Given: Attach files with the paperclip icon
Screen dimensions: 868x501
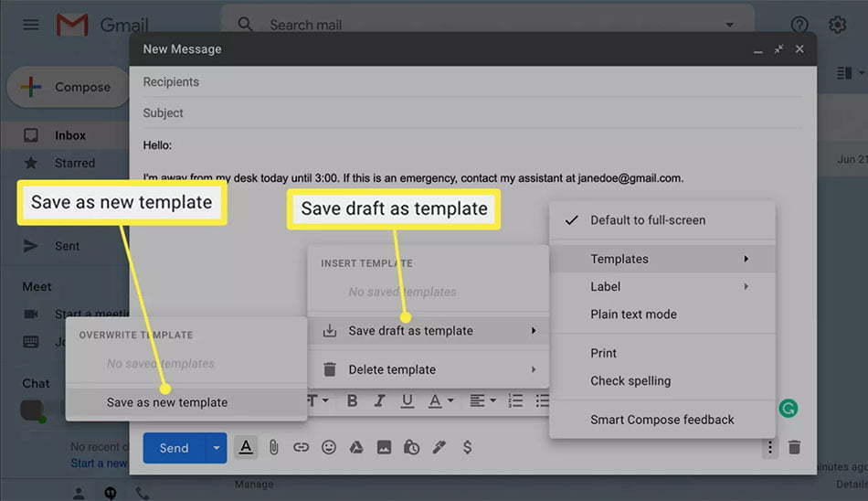Looking at the screenshot, I should click(273, 447).
